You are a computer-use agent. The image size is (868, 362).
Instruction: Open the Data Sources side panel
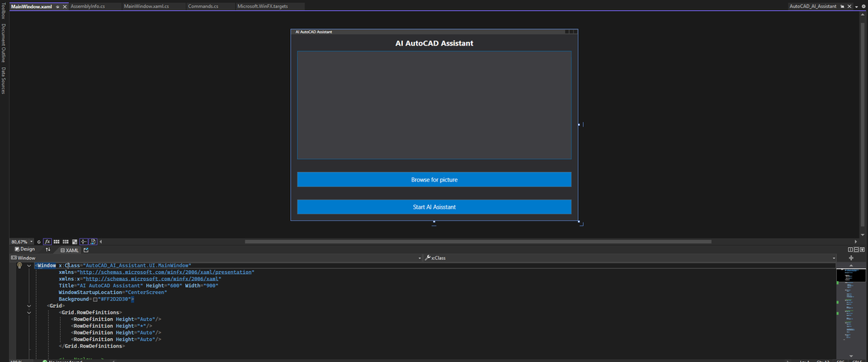(3, 80)
